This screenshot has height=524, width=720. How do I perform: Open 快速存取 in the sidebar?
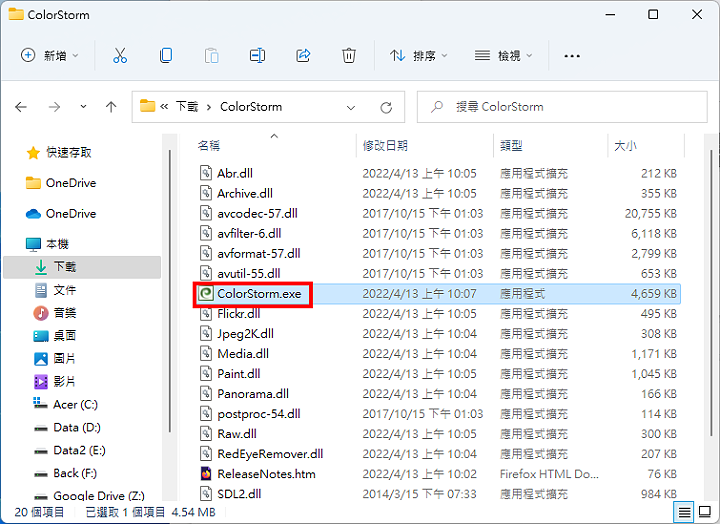(59, 152)
